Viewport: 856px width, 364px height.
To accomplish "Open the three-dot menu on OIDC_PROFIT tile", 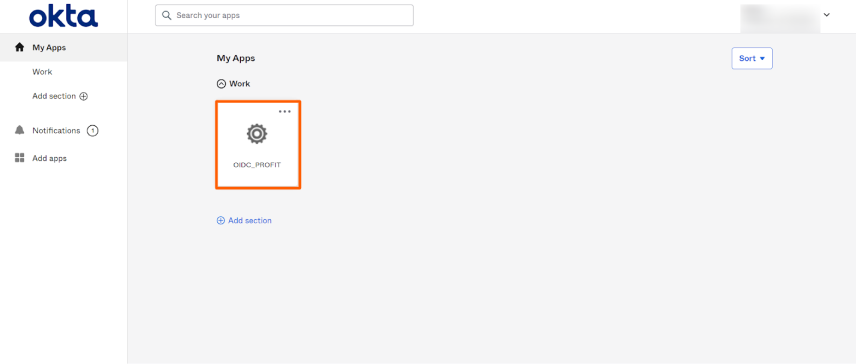I will pos(285,111).
